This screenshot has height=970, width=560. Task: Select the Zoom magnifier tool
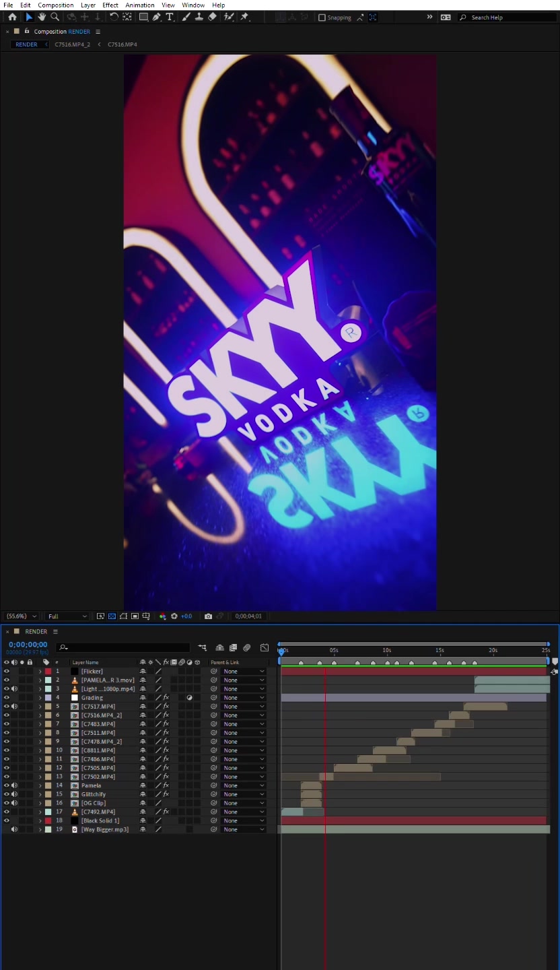pyautogui.click(x=55, y=17)
